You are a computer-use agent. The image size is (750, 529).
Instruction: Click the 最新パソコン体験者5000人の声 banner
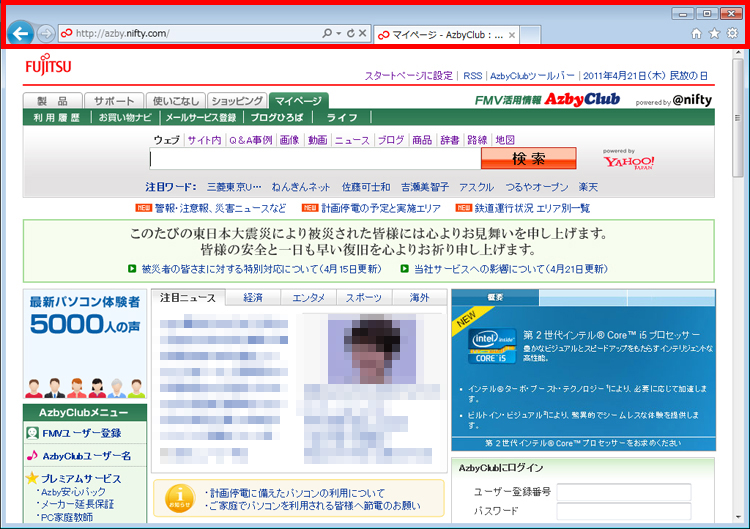click(x=85, y=343)
